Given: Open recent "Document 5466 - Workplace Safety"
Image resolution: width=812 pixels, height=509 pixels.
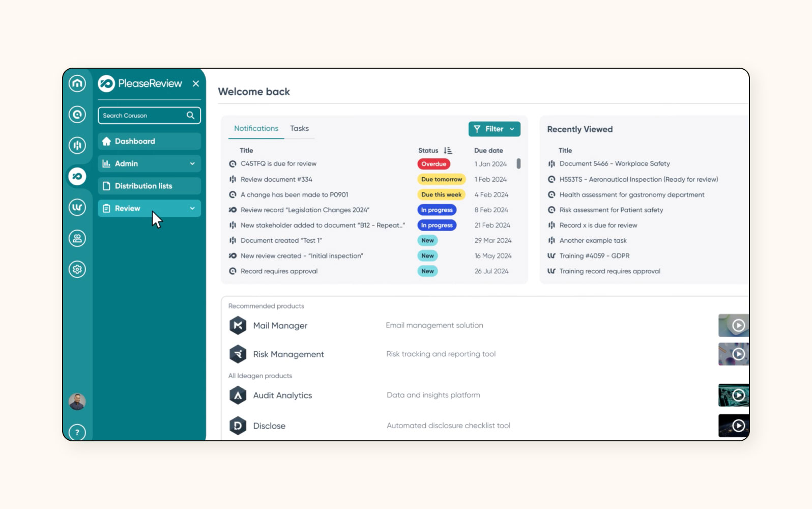Looking at the screenshot, I should (615, 164).
